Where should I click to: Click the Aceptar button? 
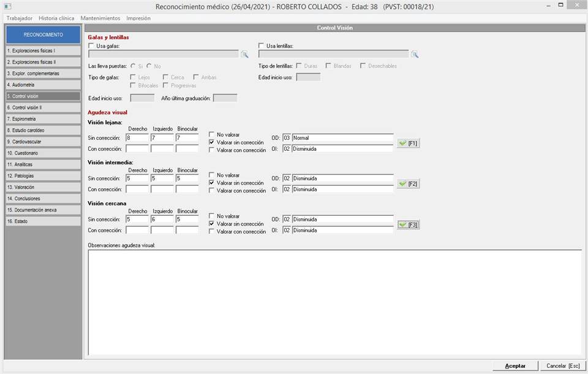(x=514, y=366)
